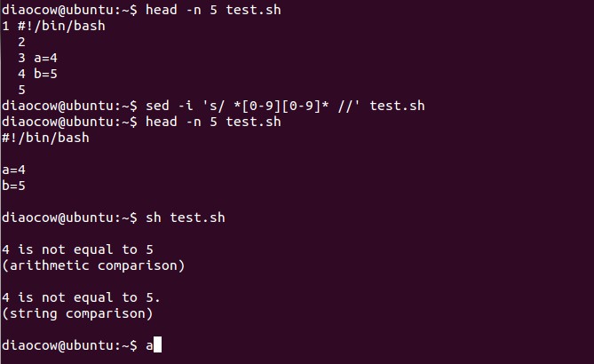
Task: Click 'test.sh' in the sed command
Action: click(x=397, y=106)
